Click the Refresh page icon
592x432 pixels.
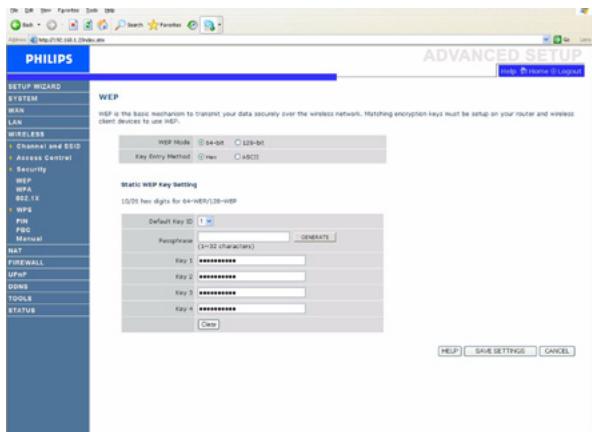pyautogui.click(x=88, y=25)
